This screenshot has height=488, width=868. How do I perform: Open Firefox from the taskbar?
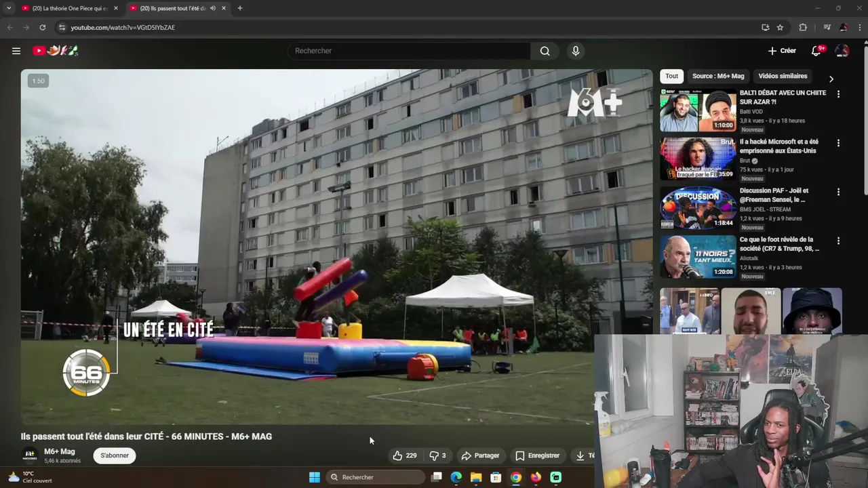[536, 477]
